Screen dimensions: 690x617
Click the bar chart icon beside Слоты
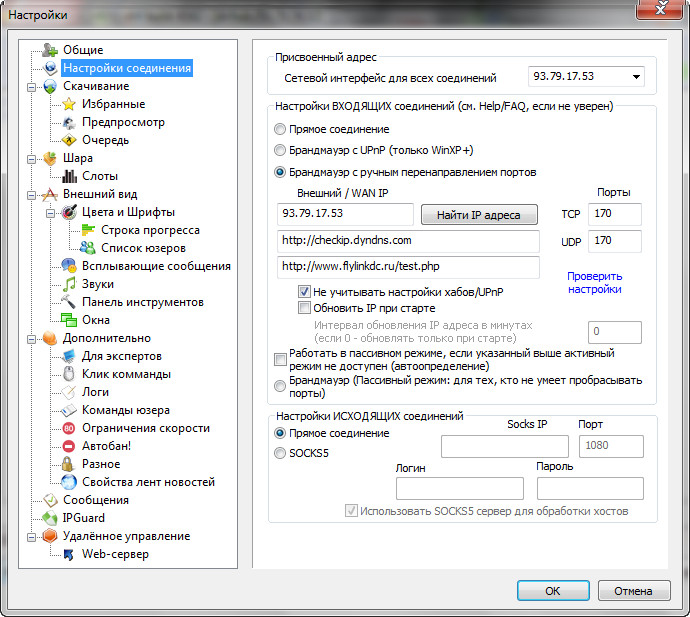(x=69, y=176)
